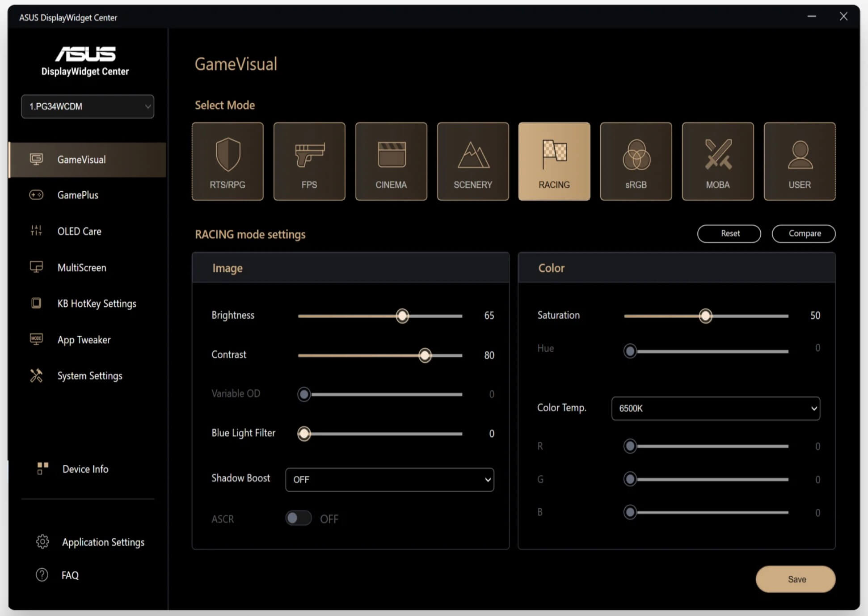
Task: Click the RACING mode settings heading
Action: click(250, 234)
